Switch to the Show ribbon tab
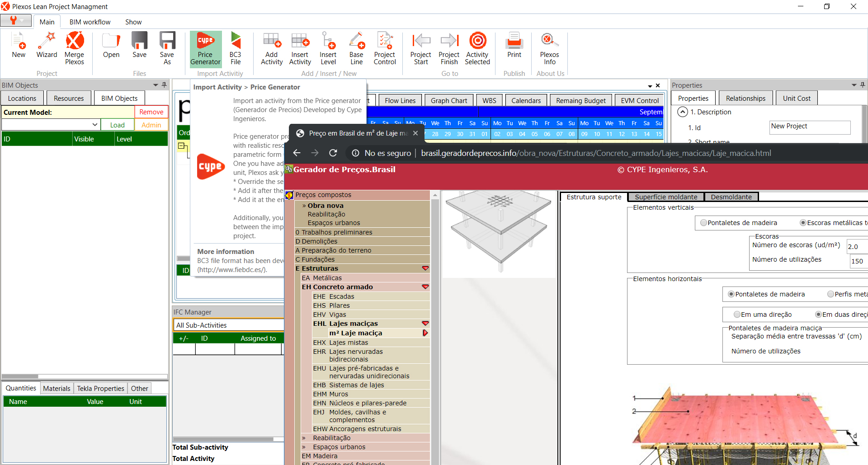Screen dimensions: 868x465 tap(133, 22)
